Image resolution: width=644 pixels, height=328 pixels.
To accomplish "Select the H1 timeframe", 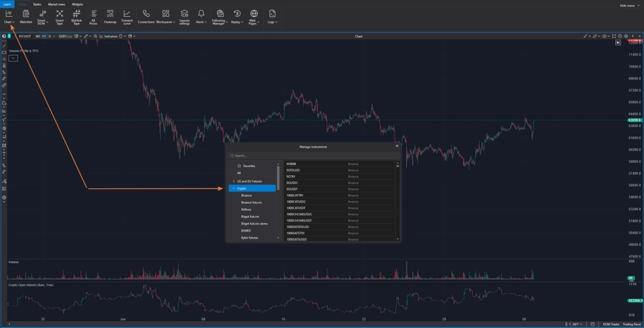I will click(x=44, y=36).
